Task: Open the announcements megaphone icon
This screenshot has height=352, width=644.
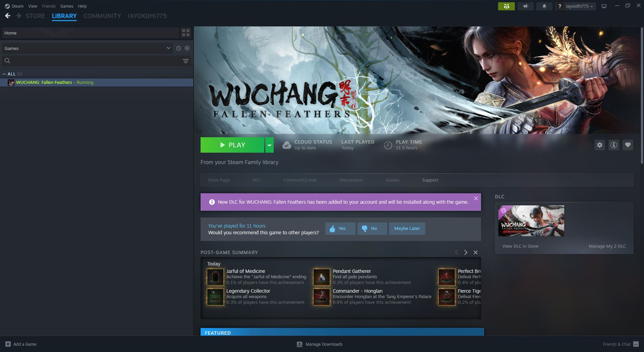Action: click(x=525, y=6)
